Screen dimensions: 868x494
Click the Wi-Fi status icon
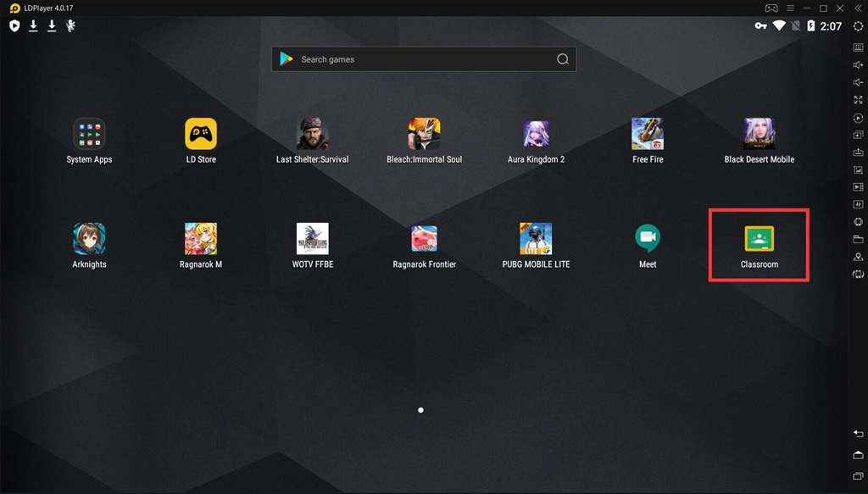779,25
